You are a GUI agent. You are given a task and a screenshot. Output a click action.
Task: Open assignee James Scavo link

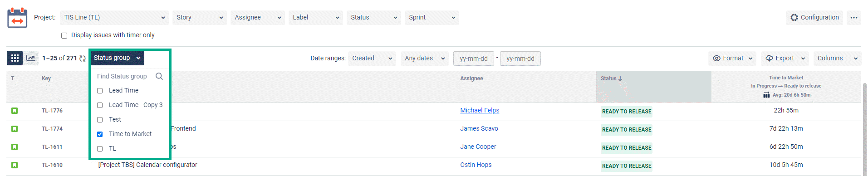tap(479, 128)
